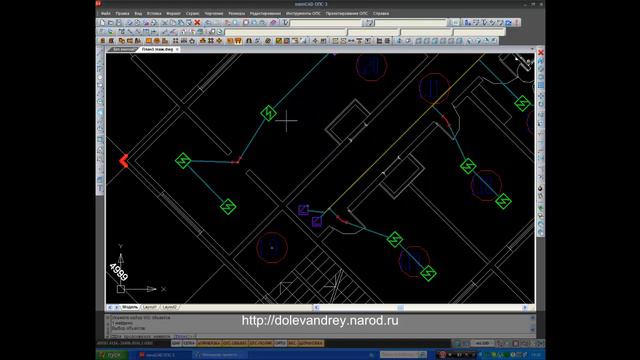This screenshot has width=640, height=360.
Task: Open the last properties combo in second row
Action: pos(480,32)
